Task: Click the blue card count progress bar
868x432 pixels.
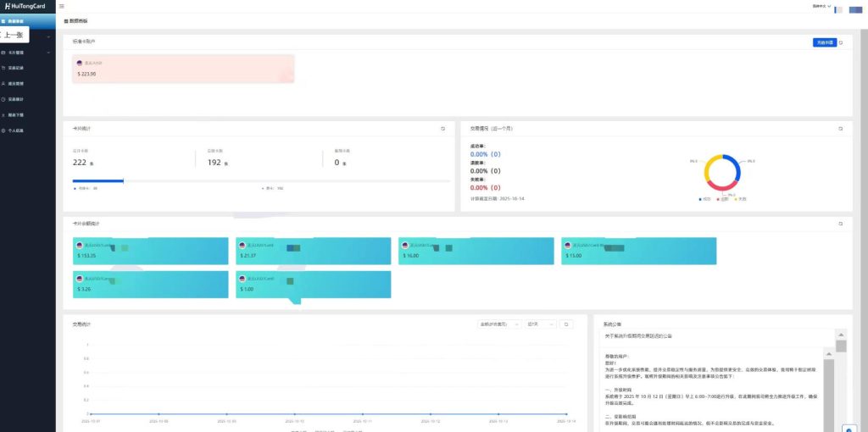Action: [98, 180]
